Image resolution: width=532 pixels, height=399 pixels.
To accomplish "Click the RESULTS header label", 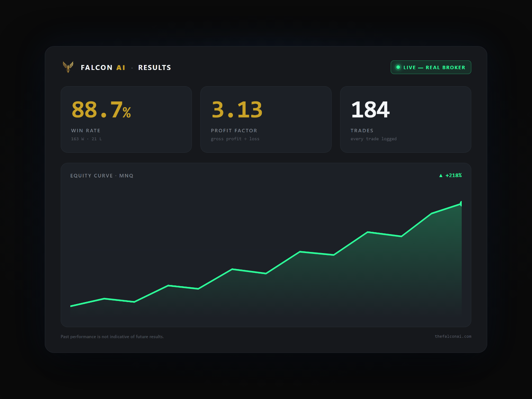I will [x=155, y=68].
